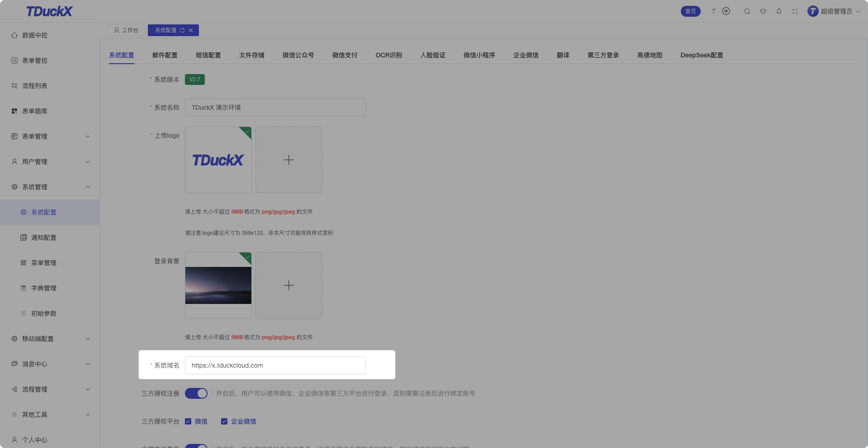The height and width of the screenshot is (448, 868).
Task: Open the notification bell
Action: pyautogui.click(x=779, y=11)
